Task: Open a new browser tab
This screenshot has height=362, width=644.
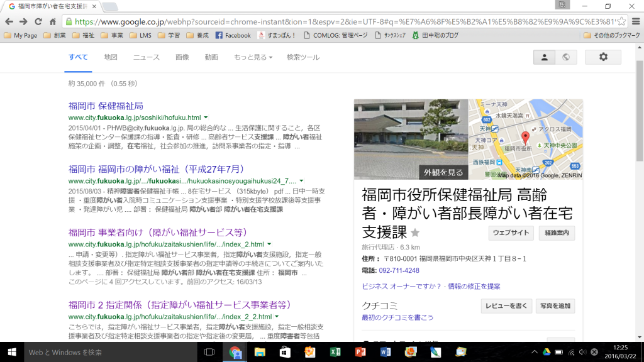Action: click(x=110, y=6)
